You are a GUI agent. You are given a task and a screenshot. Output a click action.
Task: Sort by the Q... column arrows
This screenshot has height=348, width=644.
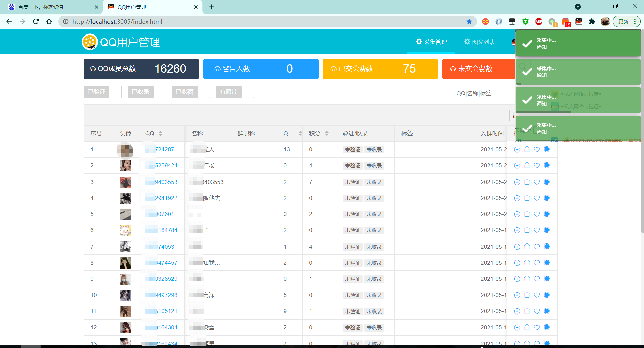click(300, 133)
